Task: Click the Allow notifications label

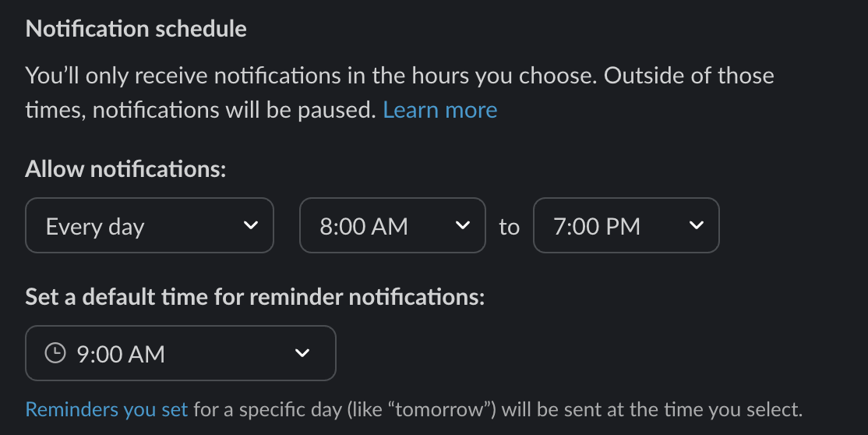Action: (x=125, y=169)
